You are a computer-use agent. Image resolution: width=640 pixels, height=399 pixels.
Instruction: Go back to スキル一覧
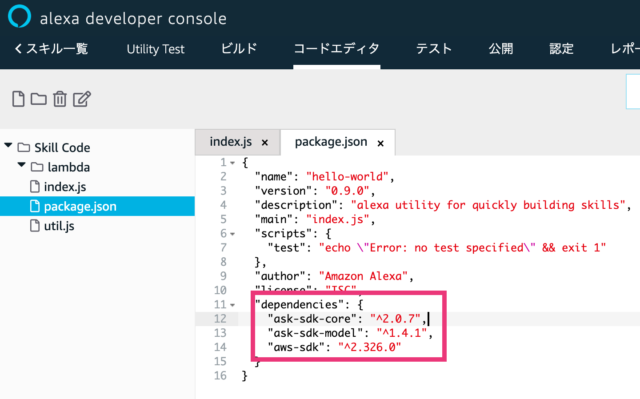(51, 49)
